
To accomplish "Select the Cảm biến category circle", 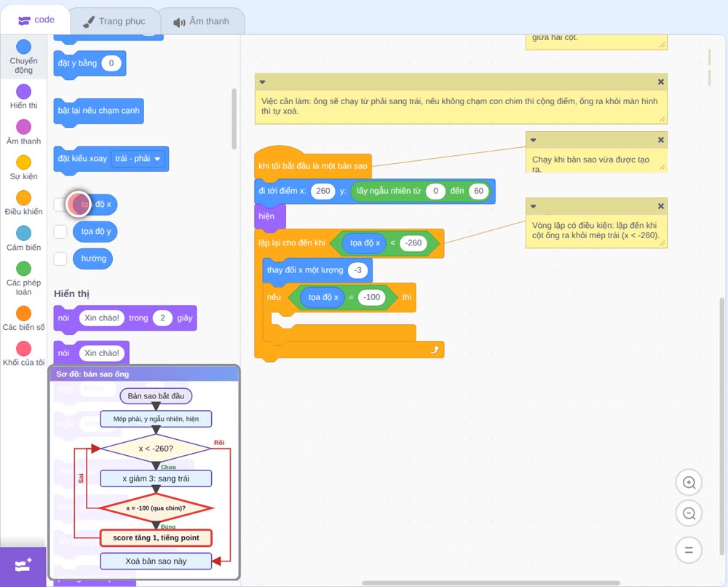I will coord(24,233).
